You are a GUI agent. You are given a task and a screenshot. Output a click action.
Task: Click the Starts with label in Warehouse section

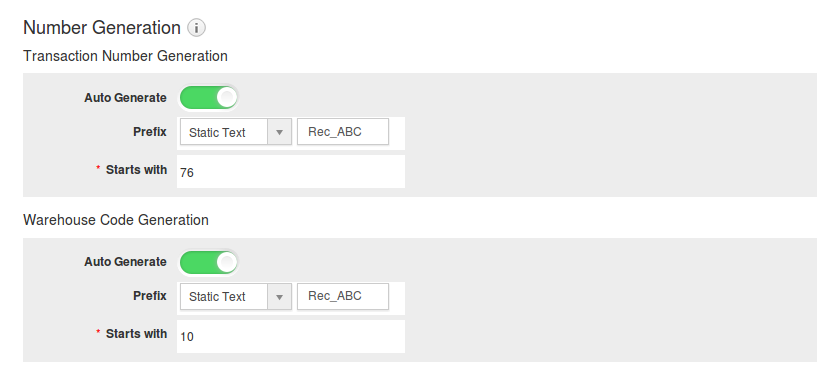[x=136, y=334]
